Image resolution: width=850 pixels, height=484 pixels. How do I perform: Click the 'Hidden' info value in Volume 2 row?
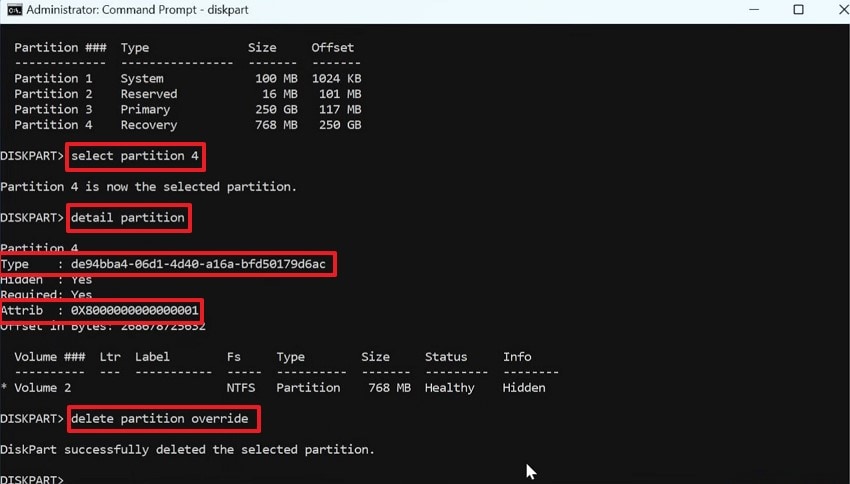(524, 388)
